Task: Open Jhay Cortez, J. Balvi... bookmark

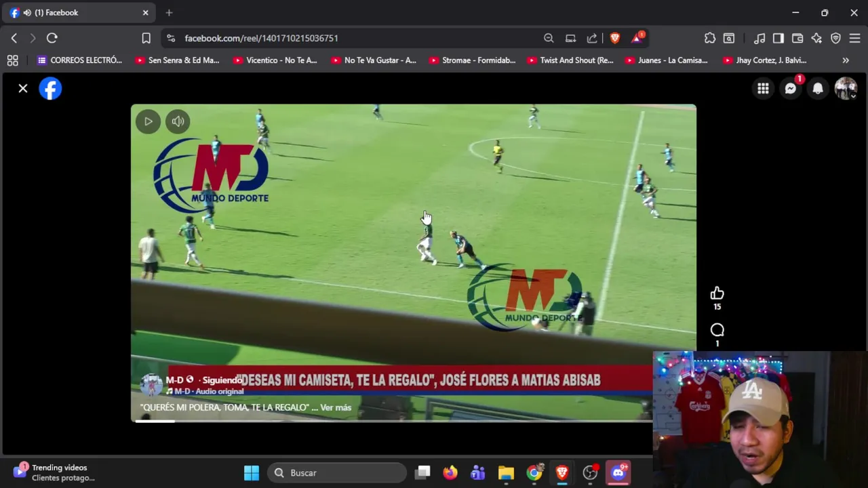Action: point(764,60)
